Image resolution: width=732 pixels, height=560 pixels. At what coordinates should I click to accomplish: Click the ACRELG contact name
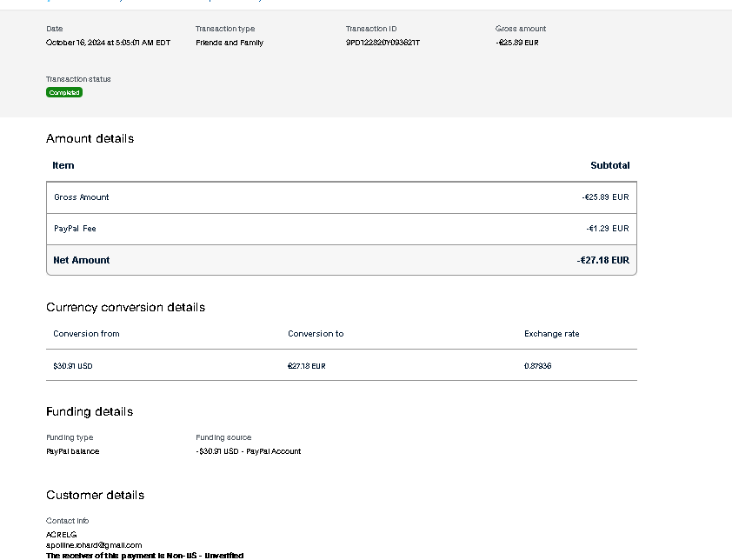tap(62, 534)
